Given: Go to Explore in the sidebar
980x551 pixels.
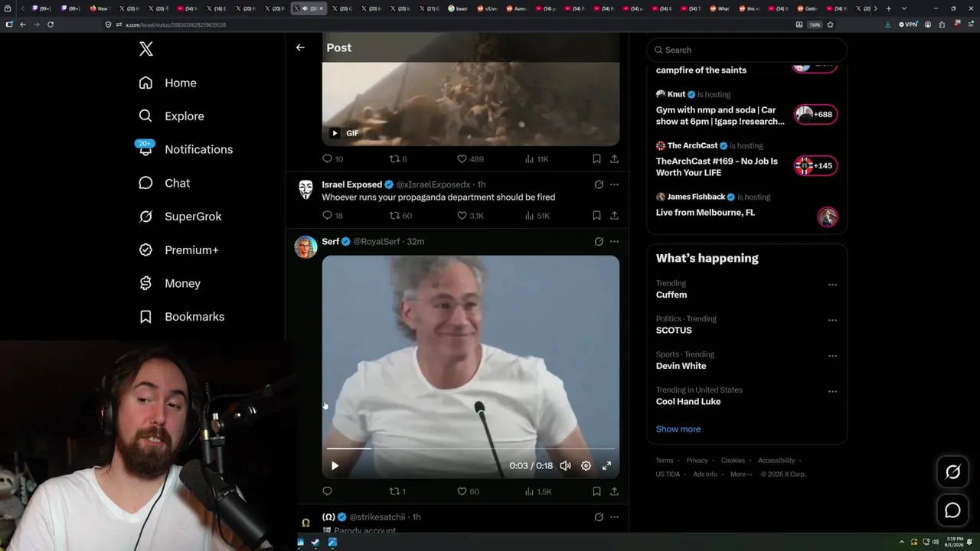Looking at the screenshot, I should (x=171, y=116).
